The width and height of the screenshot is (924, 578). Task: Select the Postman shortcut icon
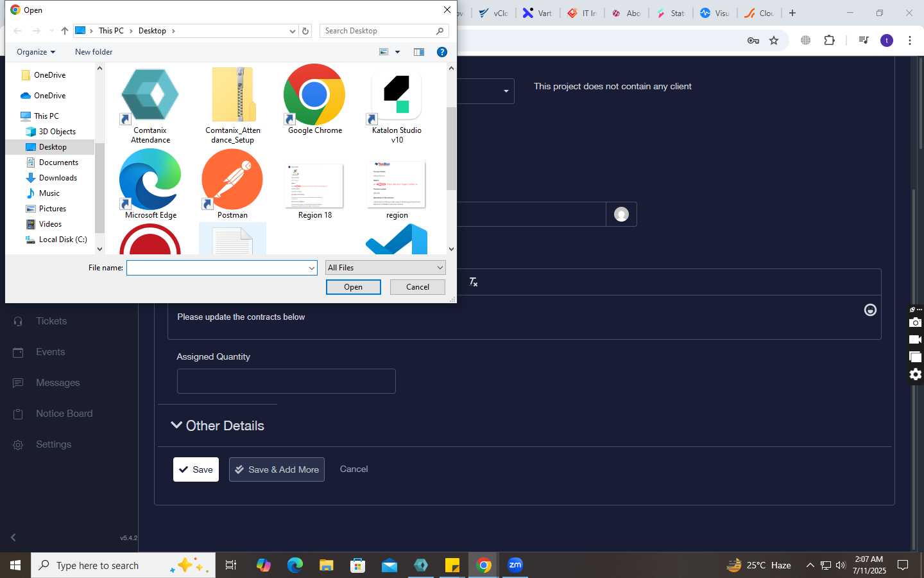(x=232, y=184)
